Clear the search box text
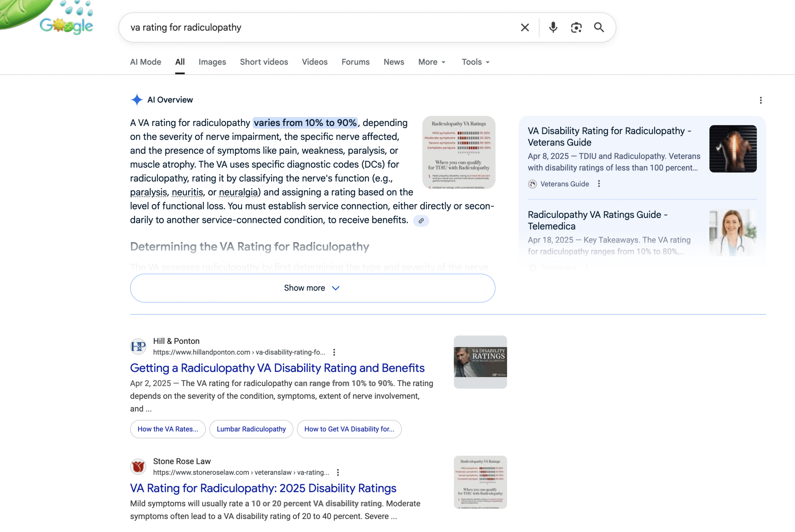795x532 pixels. coord(525,28)
